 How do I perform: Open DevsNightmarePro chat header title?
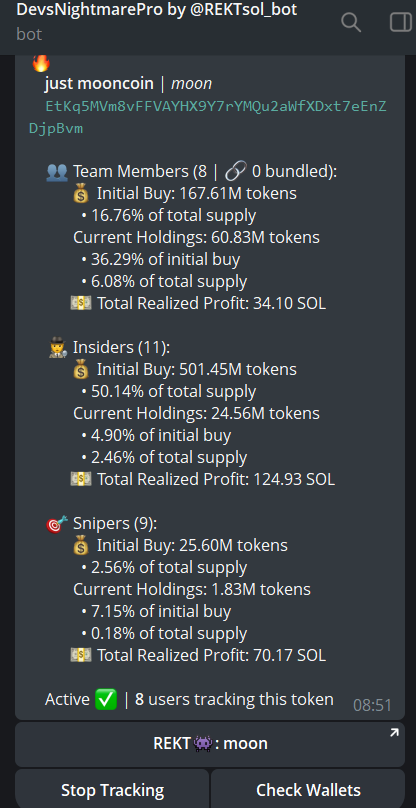click(157, 9)
